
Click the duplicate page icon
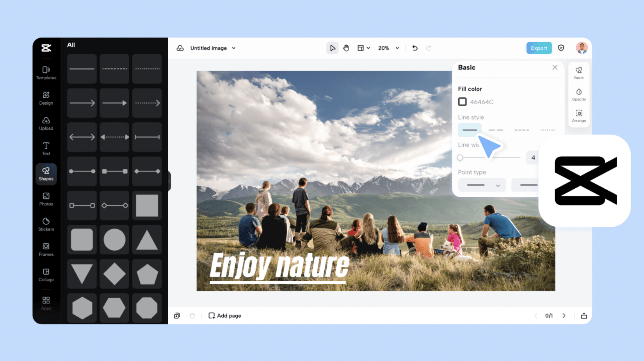point(177,316)
